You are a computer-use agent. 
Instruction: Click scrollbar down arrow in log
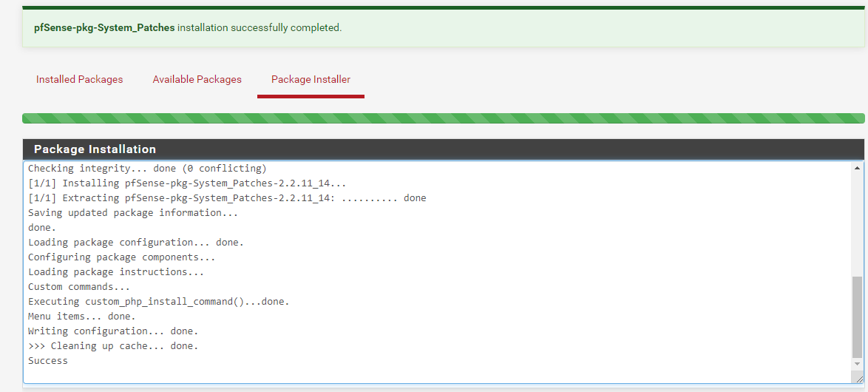(x=858, y=364)
